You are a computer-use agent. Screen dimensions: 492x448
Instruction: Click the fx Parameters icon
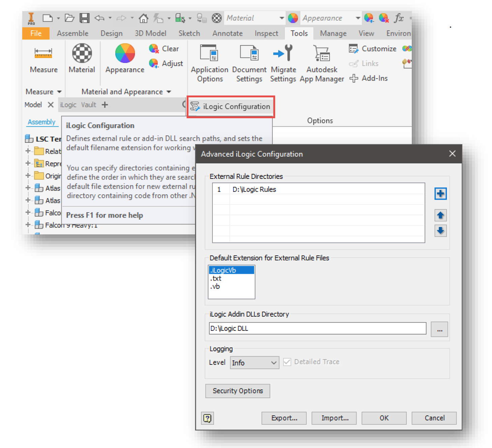tap(399, 18)
